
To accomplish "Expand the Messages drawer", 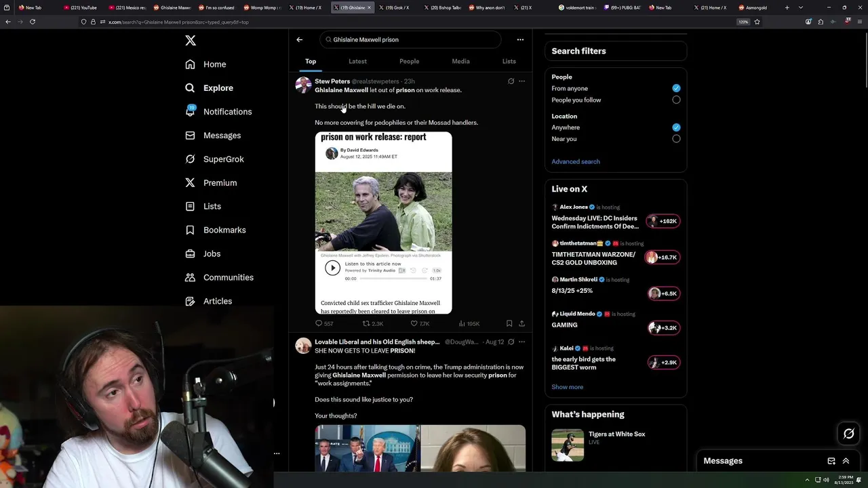I will (x=846, y=461).
